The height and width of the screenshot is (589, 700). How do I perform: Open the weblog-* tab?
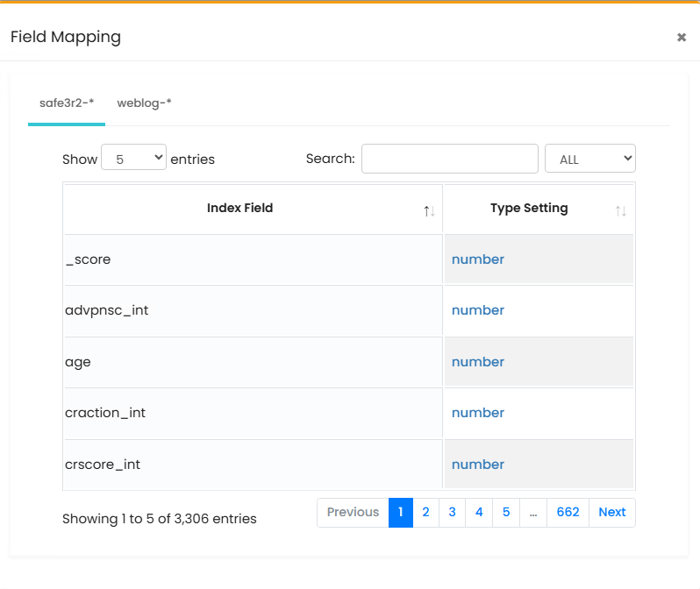pyautogui.click(x=144, y=103)
